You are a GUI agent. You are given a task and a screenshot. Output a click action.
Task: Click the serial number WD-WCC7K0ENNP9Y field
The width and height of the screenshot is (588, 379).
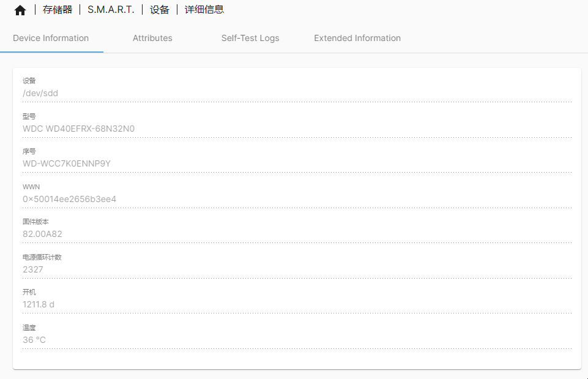tap(67, 163)
